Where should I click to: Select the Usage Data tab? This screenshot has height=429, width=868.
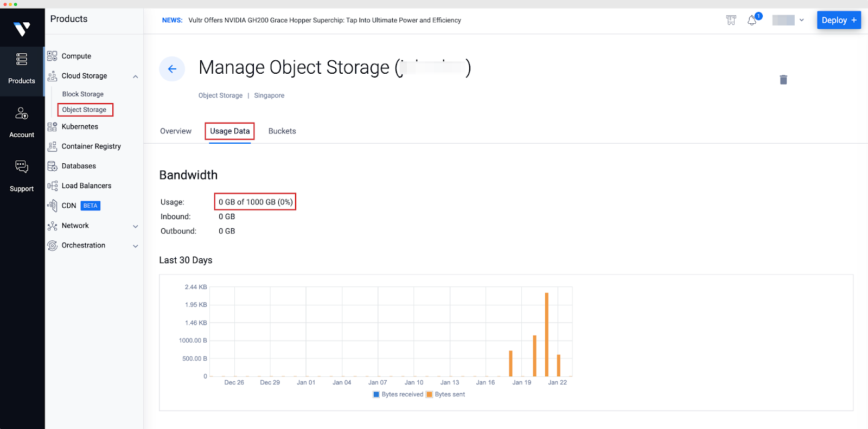tap(230, 131)
